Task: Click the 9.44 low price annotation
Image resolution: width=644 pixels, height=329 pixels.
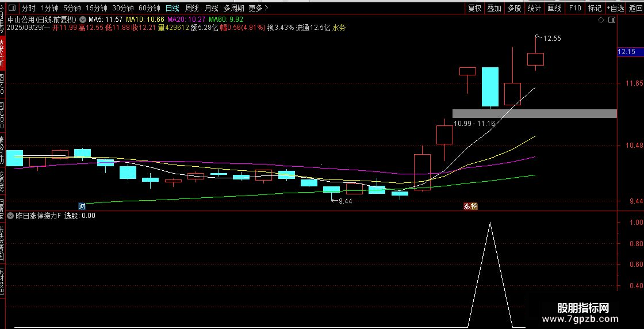Action: pos(346,201)
